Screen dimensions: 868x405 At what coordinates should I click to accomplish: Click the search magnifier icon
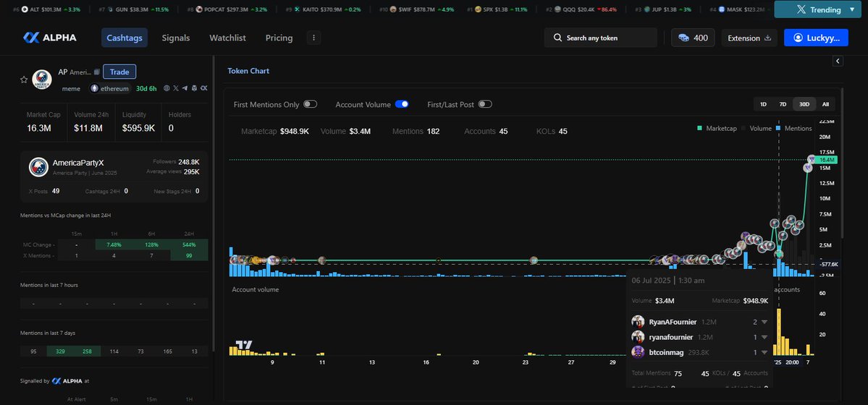pos(557,38)
